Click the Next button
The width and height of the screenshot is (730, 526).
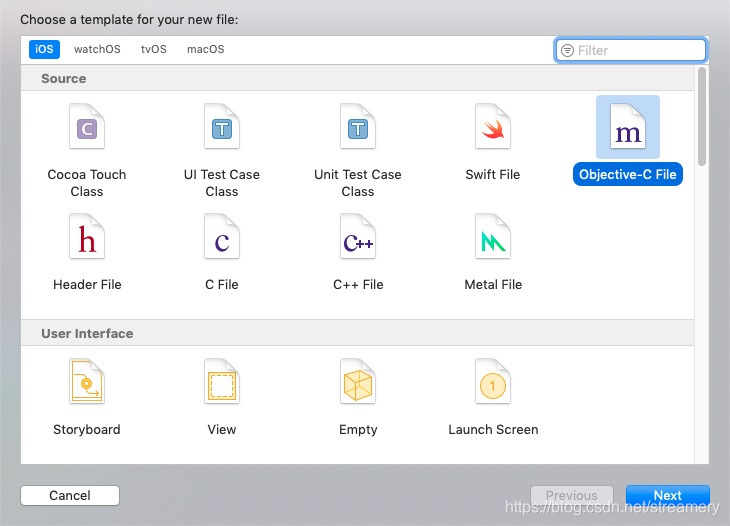pyautogui.click(x=668, y=495)
